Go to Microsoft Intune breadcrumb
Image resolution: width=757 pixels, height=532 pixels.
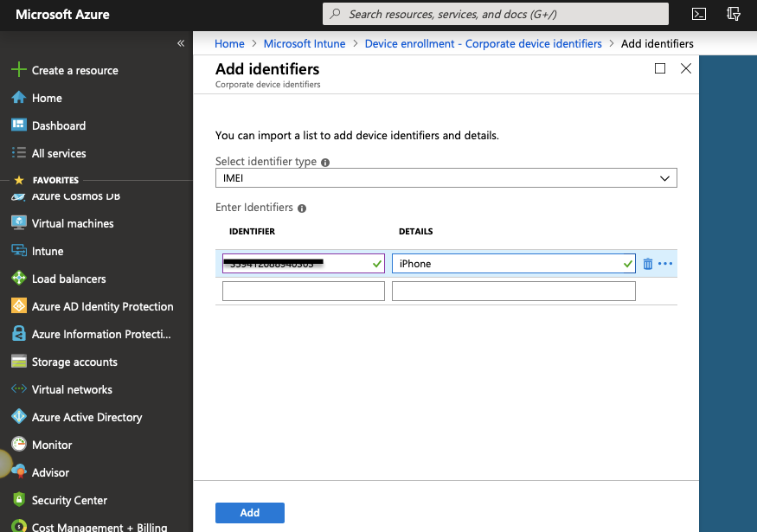305,43
